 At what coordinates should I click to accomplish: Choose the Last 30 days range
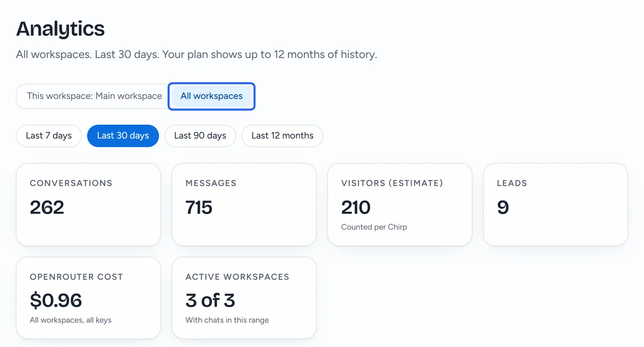click(x=123, y=136)
